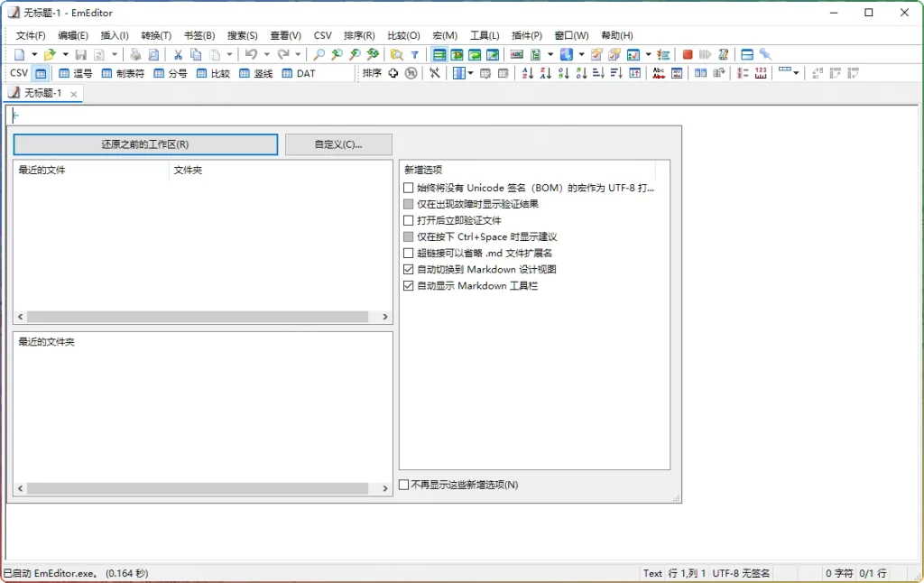924x583 pixels.
Task: Open the Paste dropdown arrow
Action: click(x=229, y=54)
